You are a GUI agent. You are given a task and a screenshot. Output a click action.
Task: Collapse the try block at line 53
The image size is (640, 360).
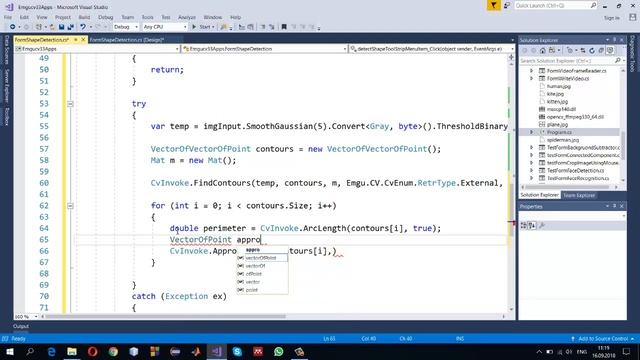tap(70, 104)
